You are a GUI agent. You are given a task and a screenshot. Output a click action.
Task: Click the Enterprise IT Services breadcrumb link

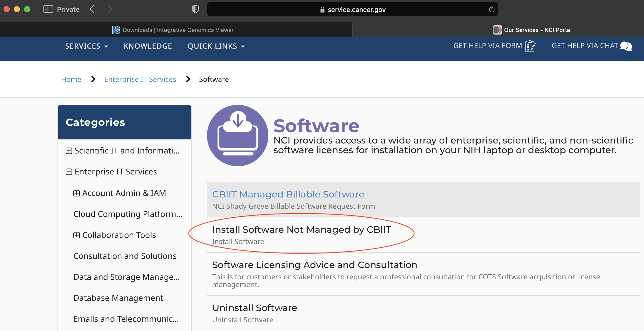pos(140,80)
